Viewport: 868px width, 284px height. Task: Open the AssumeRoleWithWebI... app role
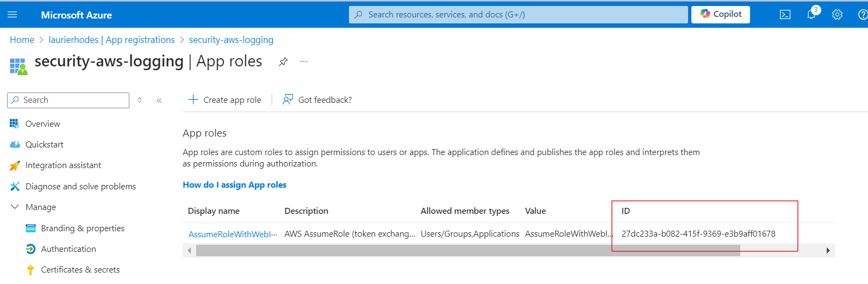(233, 234)
